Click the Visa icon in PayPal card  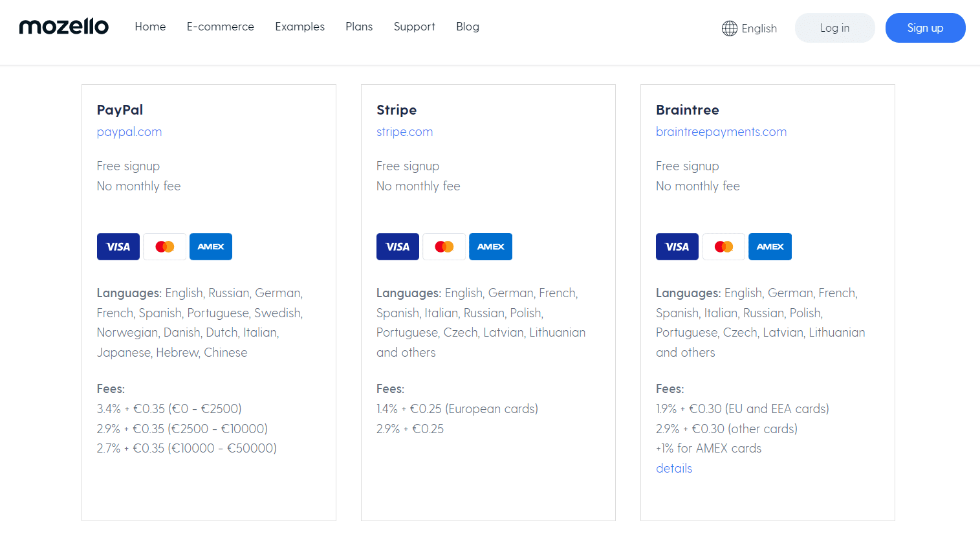(118, 247)
